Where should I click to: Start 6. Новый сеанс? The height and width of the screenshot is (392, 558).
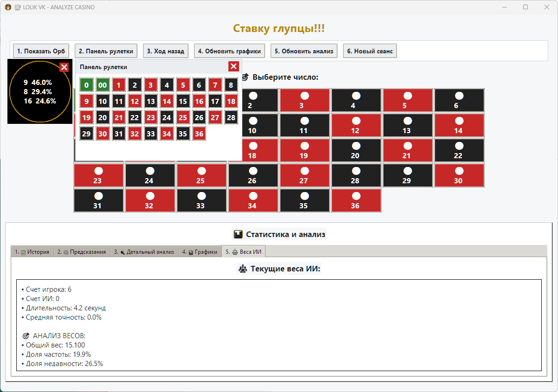[370, 51]
